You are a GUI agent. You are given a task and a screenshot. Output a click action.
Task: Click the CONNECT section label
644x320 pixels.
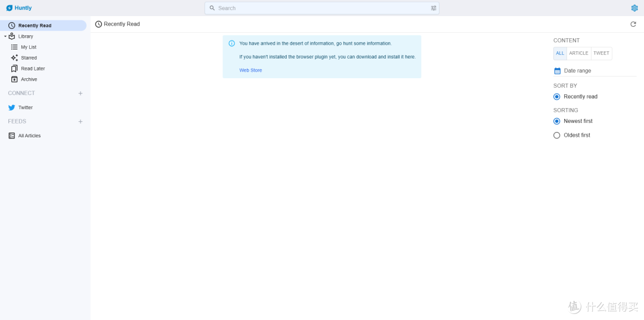click(x=21, y=93)
